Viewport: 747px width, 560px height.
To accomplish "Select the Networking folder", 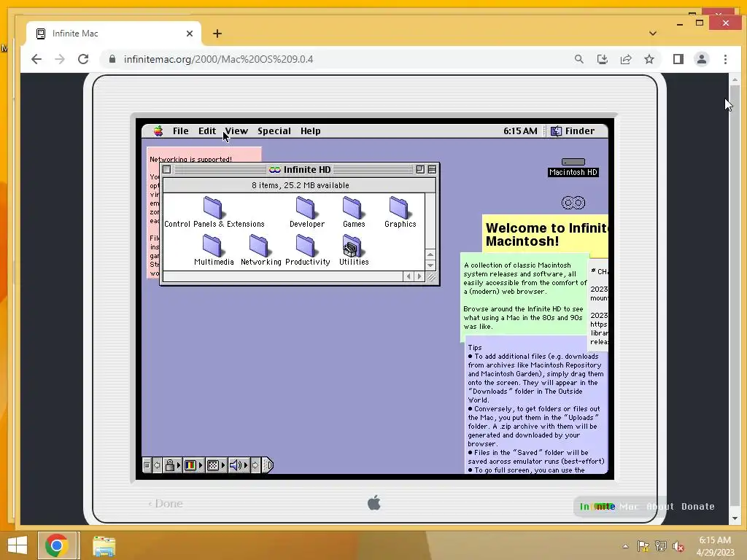I will coord(260,250).
